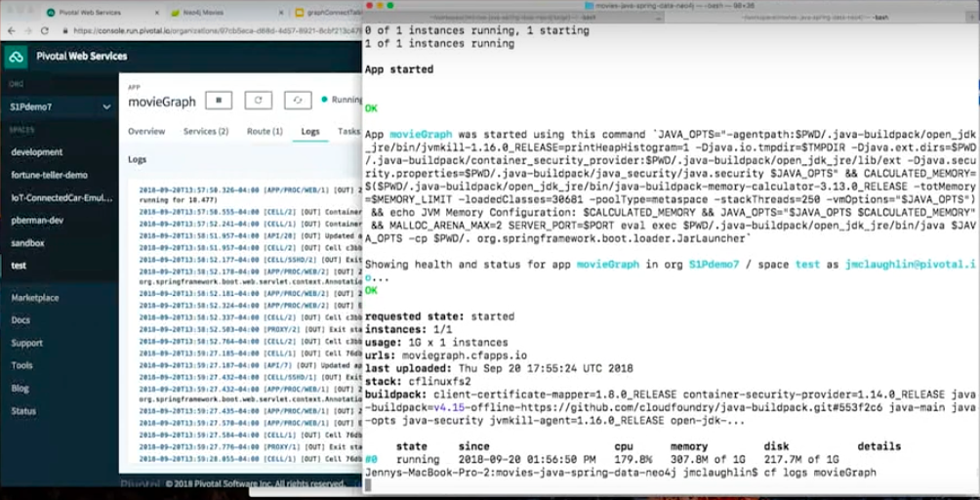Open Support from the sidebar

[x=26, y=343]
